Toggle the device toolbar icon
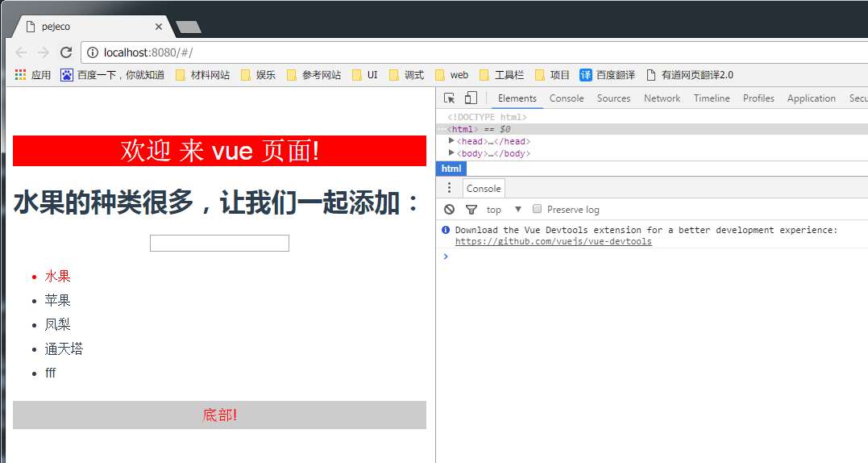The height and width of the screenshot is (463, 868). 471,98
